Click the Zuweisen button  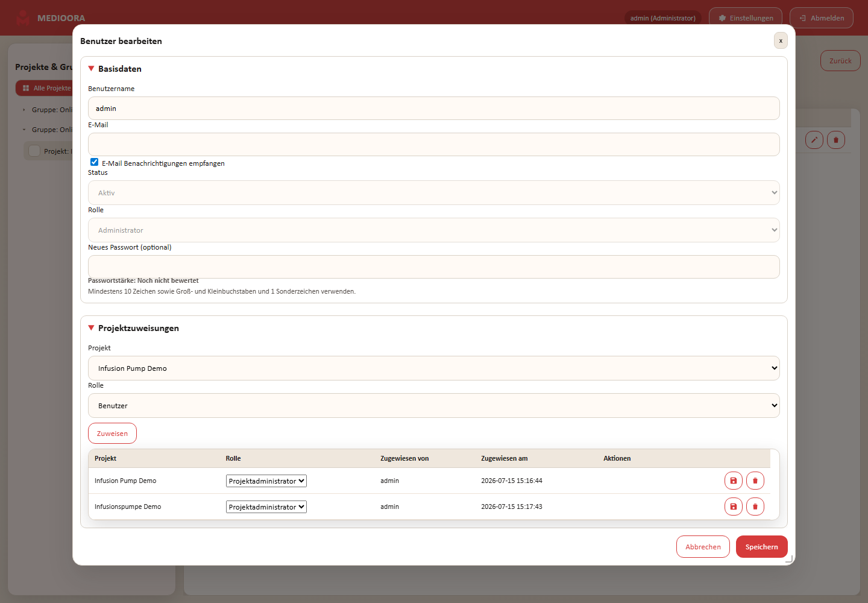112,434
